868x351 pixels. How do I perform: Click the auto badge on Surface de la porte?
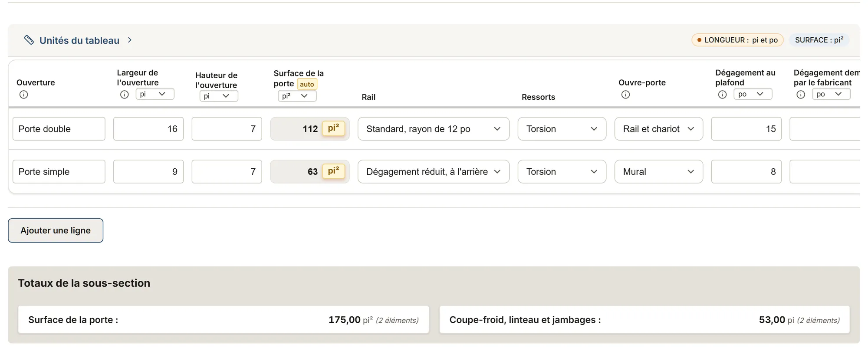[x=307, y=84]
